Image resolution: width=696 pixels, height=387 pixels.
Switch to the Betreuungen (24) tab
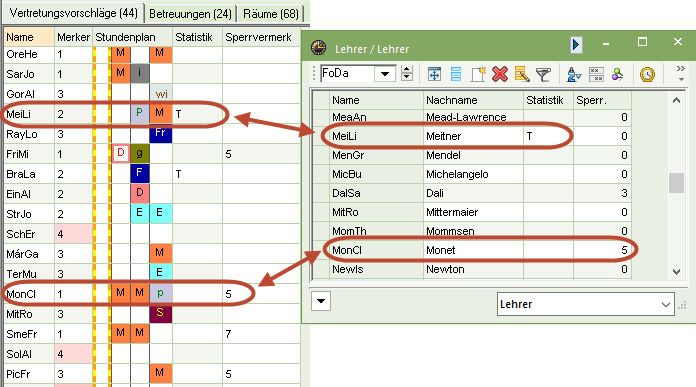point(190,13)
